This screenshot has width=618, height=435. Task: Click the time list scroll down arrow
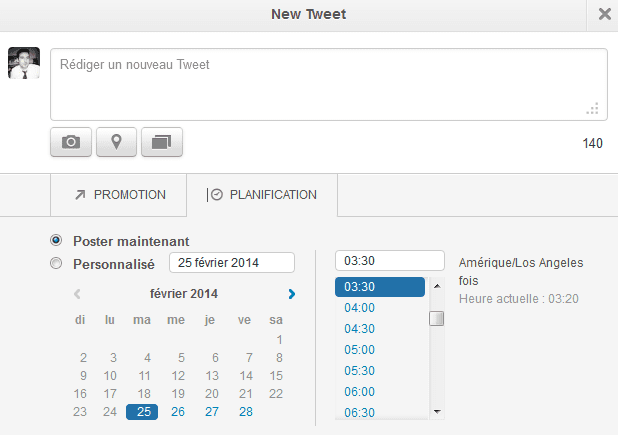[x=437, y=411]
